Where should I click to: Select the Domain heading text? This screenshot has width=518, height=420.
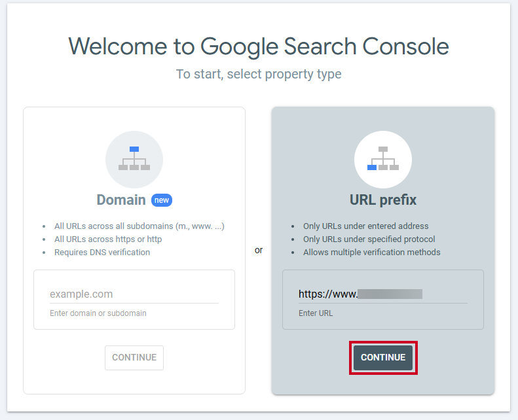click(x=121, y=200)
